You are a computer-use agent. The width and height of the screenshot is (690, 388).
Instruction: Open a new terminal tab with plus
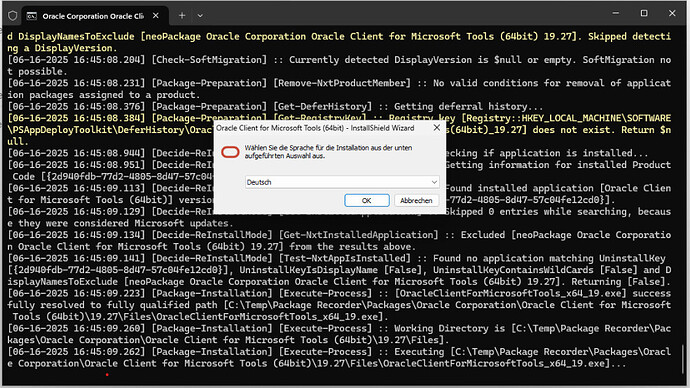182,16
